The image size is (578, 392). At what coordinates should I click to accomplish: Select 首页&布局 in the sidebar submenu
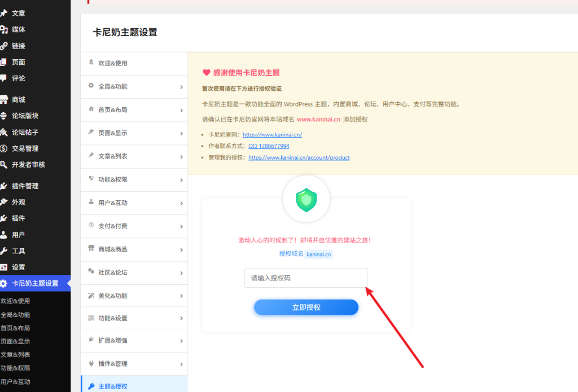(15, 328)
